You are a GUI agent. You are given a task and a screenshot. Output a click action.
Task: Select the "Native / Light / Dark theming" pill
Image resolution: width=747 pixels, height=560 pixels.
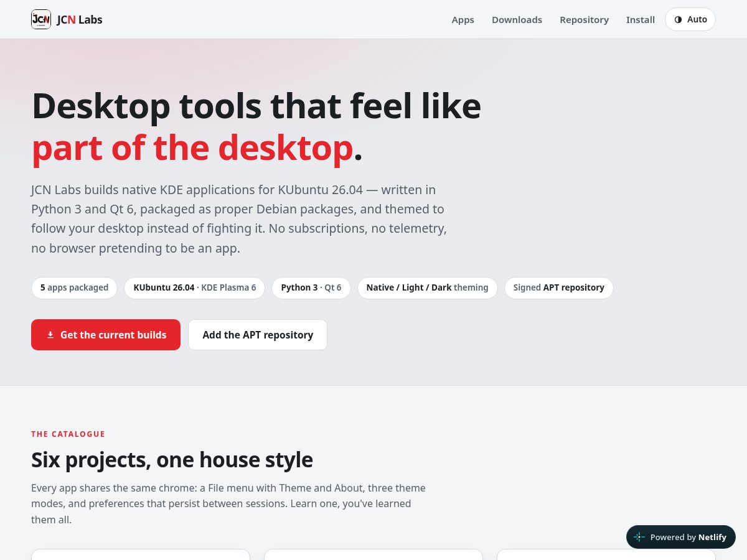(427, 287)
